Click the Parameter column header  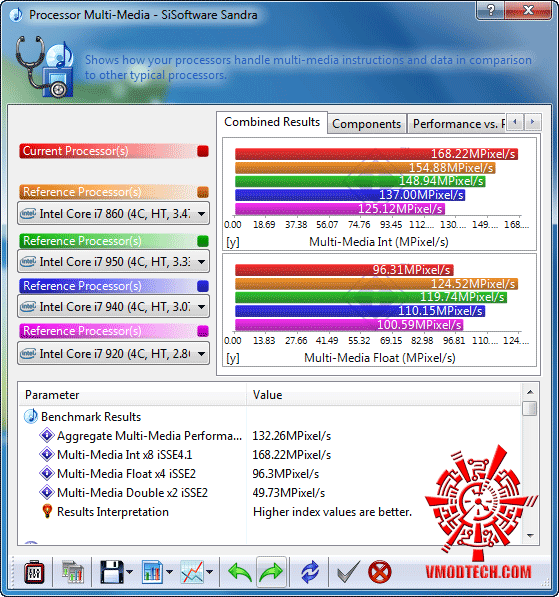coord(133,395)
